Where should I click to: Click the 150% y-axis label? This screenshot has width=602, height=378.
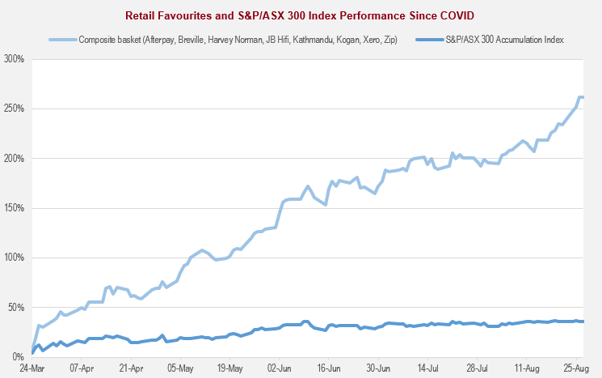(14, 208)
